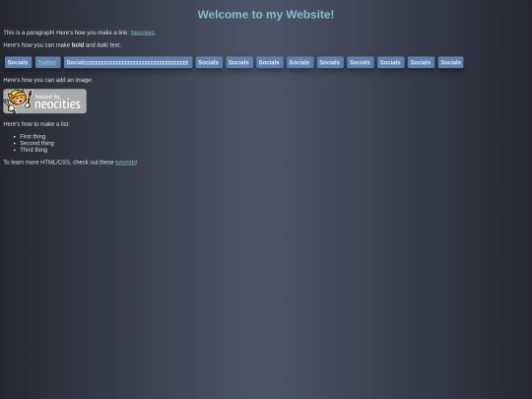Click the Third thing list item
The height and width of the screenshot is (399, 532).
point(33,150)
